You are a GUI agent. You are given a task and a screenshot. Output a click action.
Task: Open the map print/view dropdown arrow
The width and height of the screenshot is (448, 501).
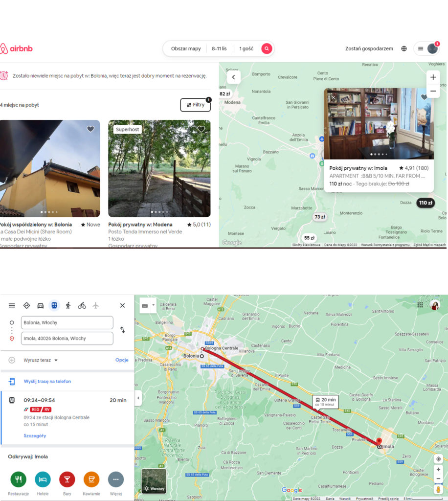(x=153, y=305)
